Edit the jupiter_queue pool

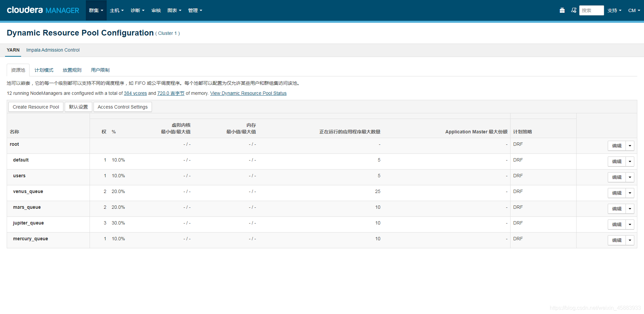coord(617,225)
